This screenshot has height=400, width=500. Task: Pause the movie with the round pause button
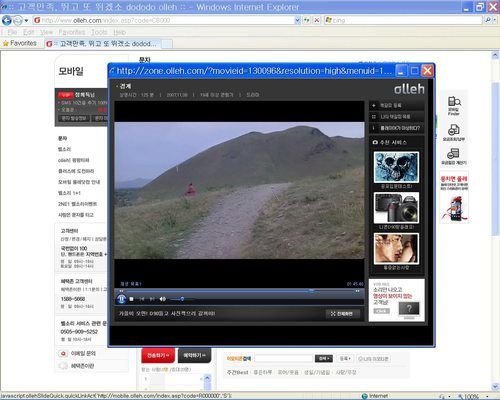(121, 299)
